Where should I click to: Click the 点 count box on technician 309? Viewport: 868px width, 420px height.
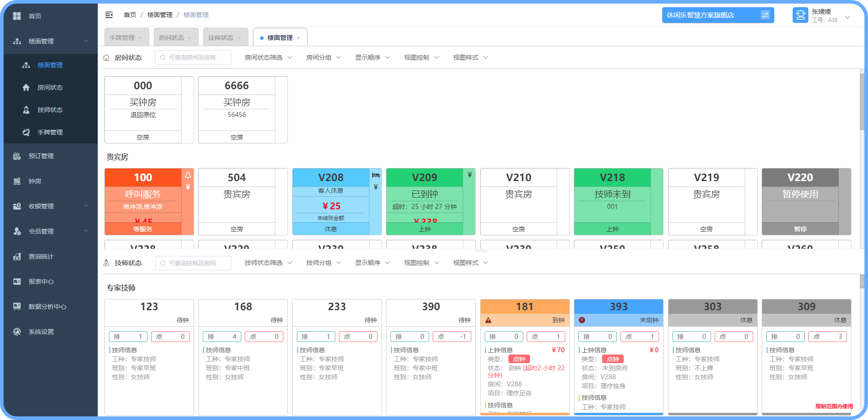pyautogui.click(x=828, y=337)
